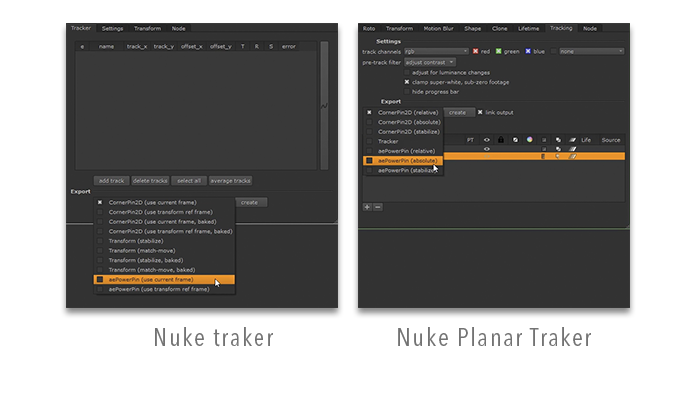Toggle the red track channel checkbox
The image size is (700, 403).
476,50
